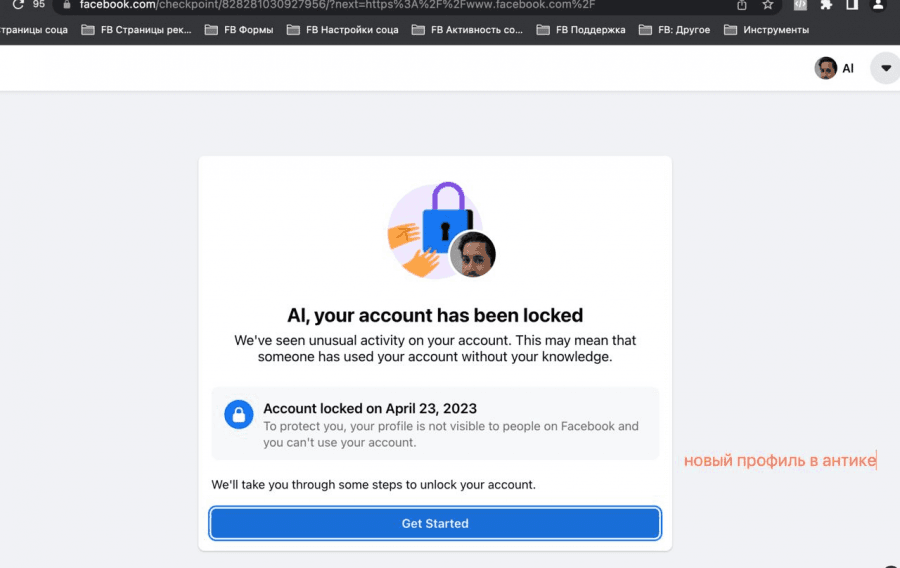This screenshot has width=900, height=568.
Task: Open the FB Формы bookmark folder
Action: (239, 30)
